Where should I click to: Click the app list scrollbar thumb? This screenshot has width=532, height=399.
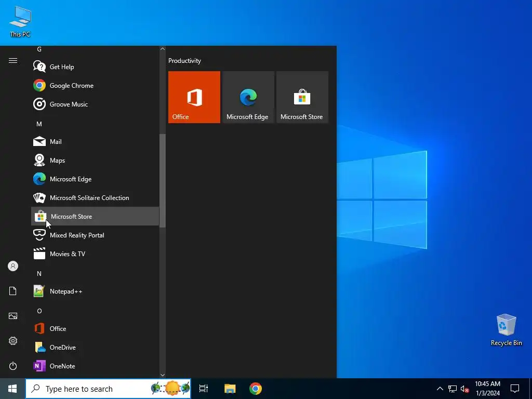[163, 180]
